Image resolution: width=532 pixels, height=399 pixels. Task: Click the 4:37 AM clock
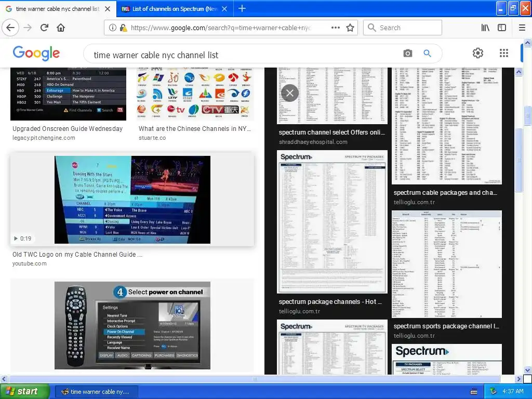point(513,392)
